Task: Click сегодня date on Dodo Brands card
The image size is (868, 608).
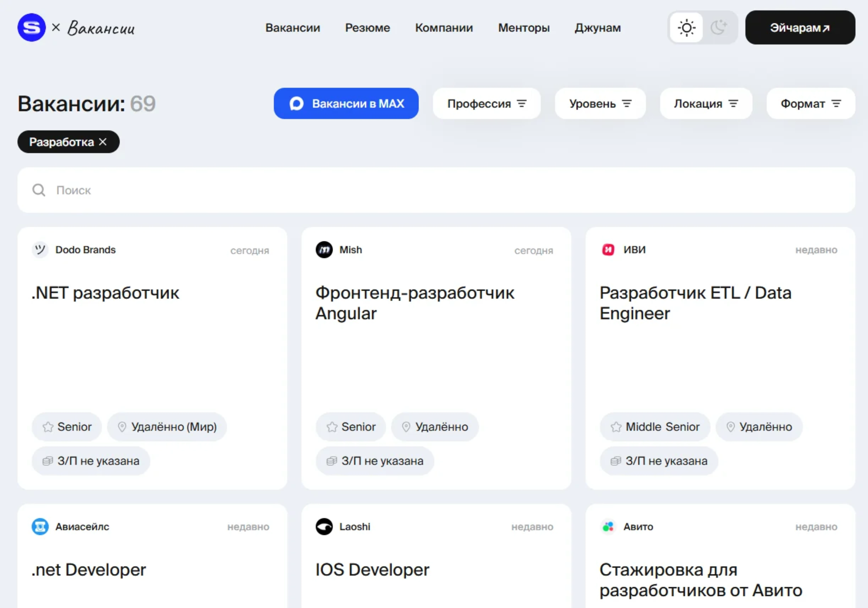Action: (x=250, y=251)
